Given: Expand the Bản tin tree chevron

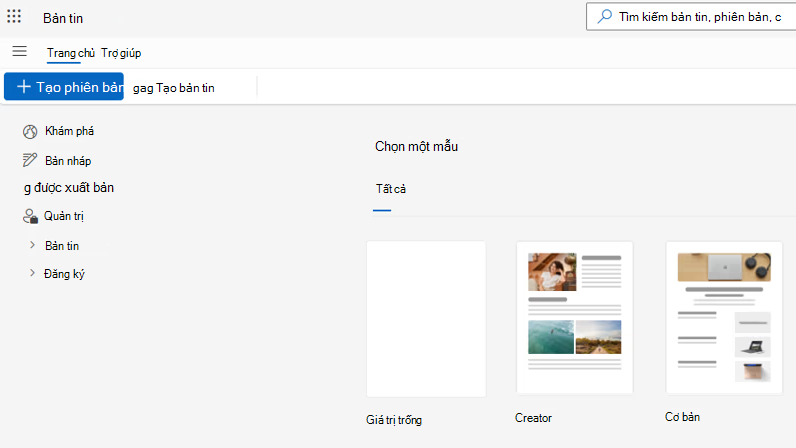Looking at the screenshot, I should click(32, 245).
